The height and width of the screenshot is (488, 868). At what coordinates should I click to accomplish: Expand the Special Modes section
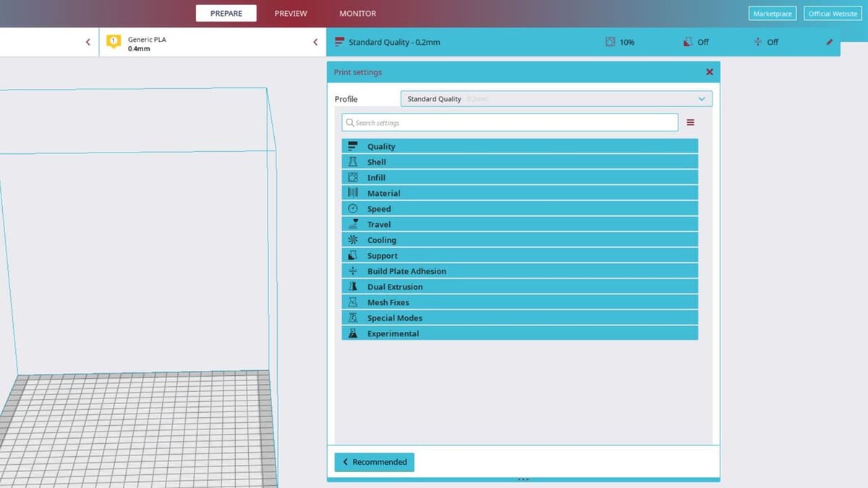520,317
